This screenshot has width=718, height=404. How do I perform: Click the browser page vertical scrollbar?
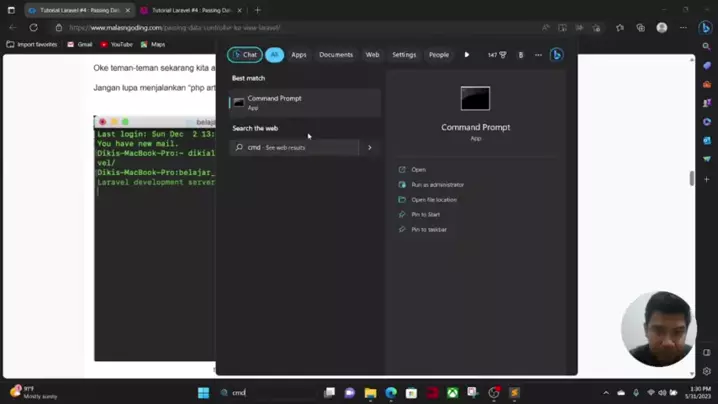pos(691,178)
